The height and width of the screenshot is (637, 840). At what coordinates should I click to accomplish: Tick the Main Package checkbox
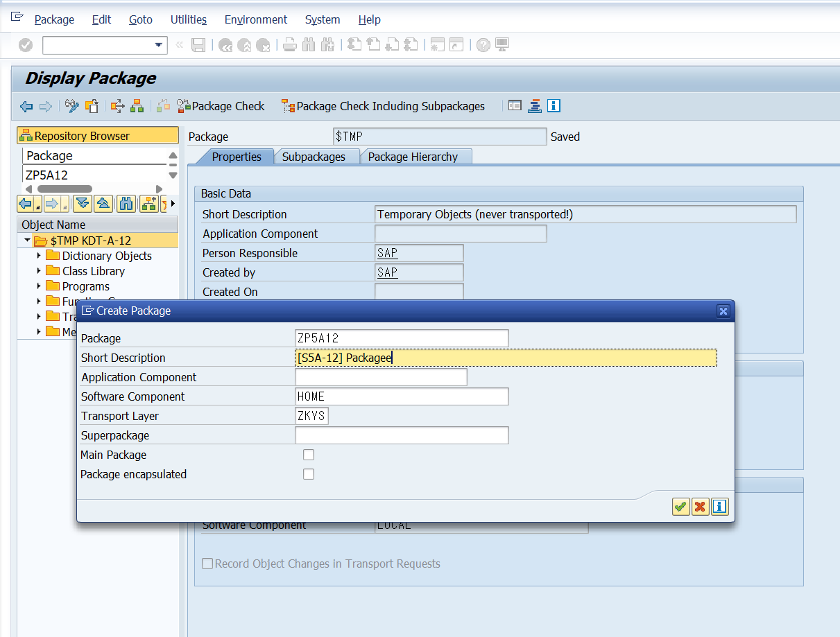click(x=309, y=455)
